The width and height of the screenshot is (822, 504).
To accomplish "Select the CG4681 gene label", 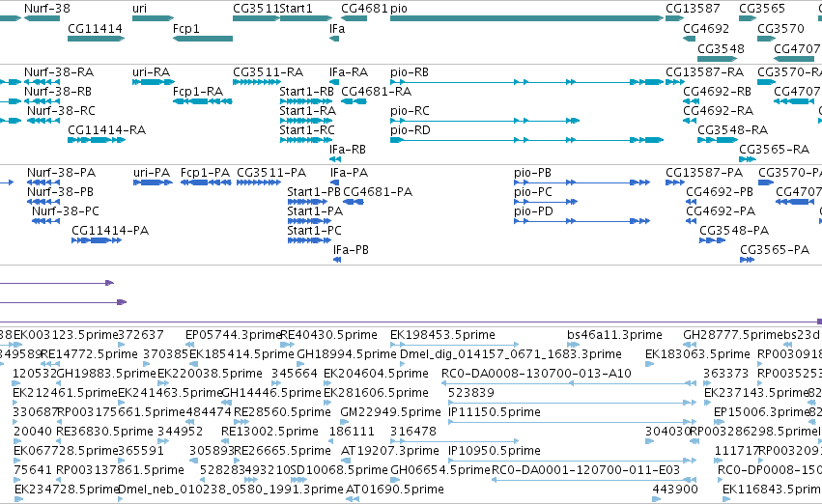I will [x=364, y=9].
